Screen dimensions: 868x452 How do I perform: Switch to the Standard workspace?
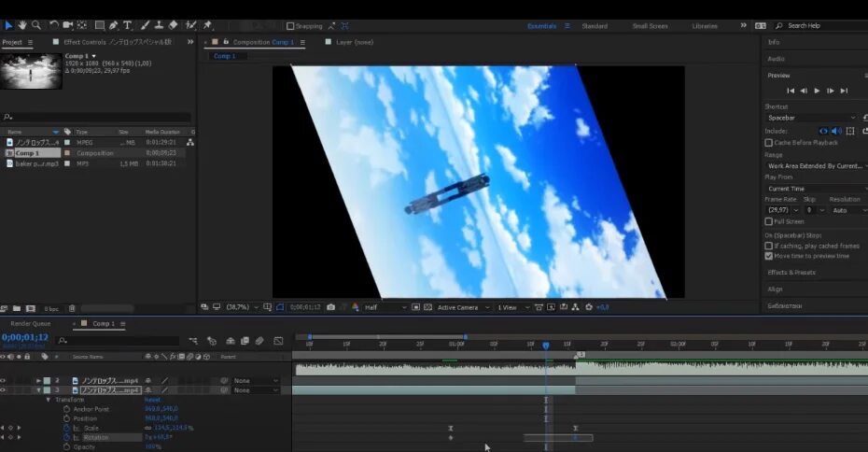point(595,26)
